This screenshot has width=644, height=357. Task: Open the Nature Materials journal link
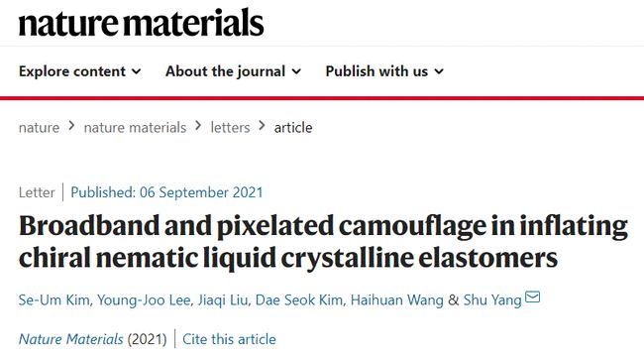pos(70,339)
